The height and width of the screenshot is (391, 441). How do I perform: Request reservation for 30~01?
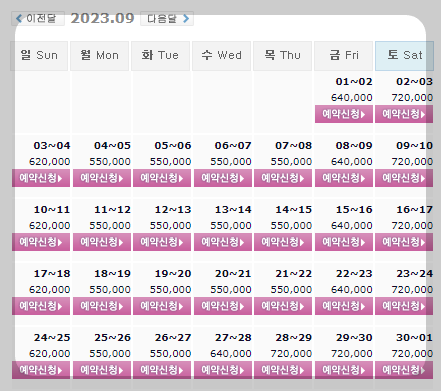404,370
